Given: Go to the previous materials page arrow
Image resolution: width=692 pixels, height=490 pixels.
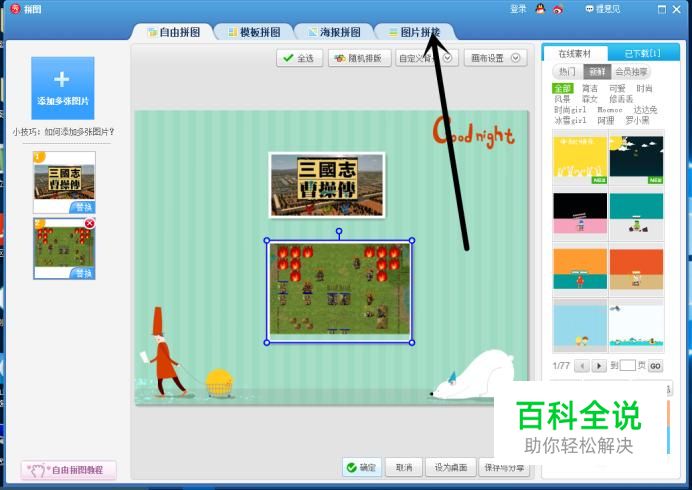Looking at the screenshot, I should click(583, 366).
